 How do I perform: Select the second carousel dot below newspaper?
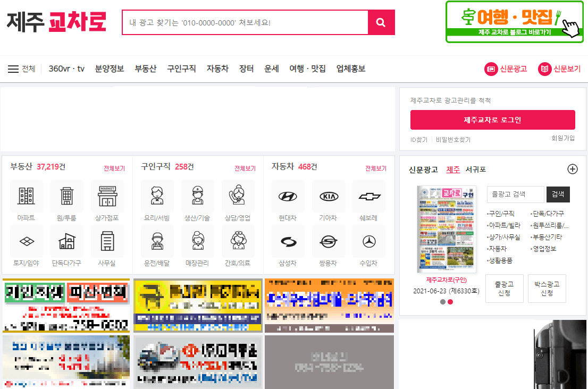coord(450,301)
